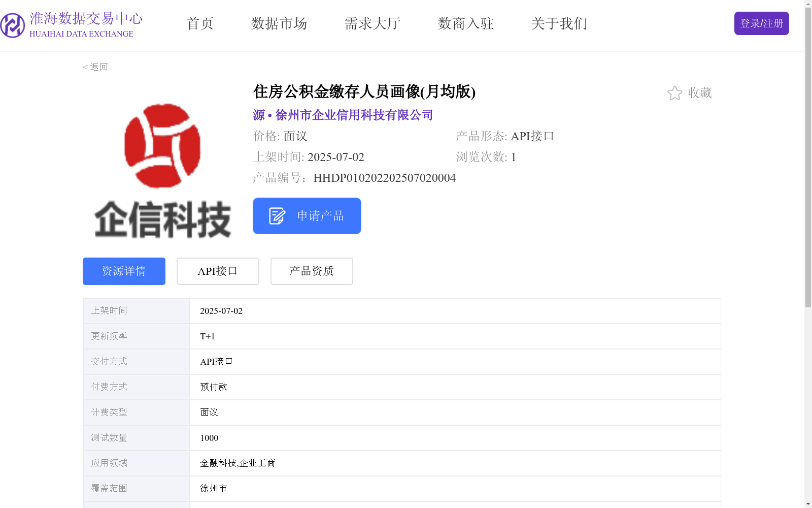
Task: Click the edit icon in 申请产品 button
Action: pyautogui.click(x=277, y=216)
